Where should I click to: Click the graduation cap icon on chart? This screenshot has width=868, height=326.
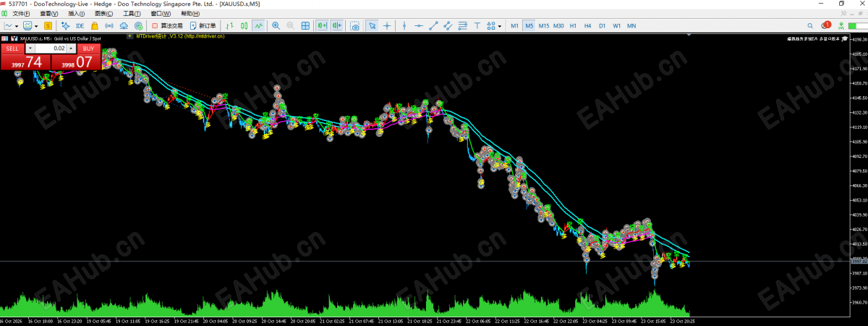point(845,38)
